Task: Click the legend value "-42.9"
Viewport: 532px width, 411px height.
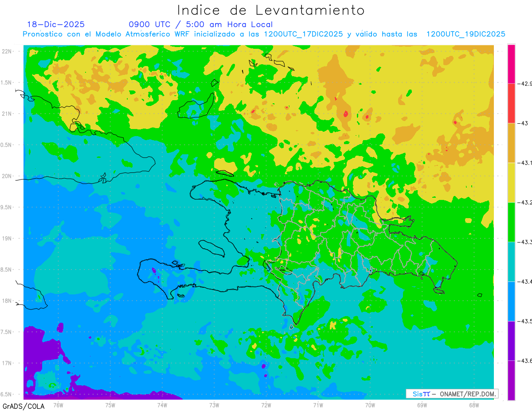Action: coord(525,83)
